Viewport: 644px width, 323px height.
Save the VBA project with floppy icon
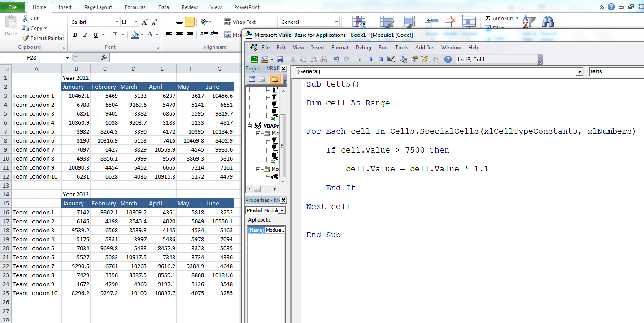[280, 59]
